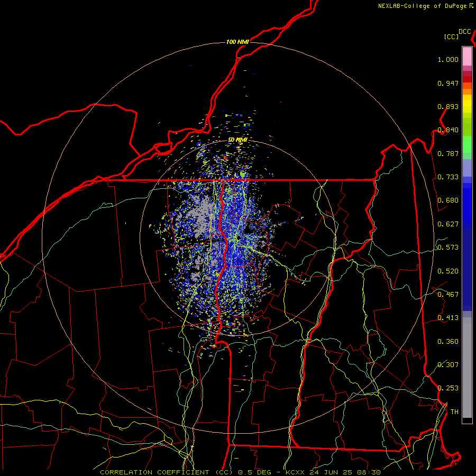Pick the orange band on color bar
Image resolution: width=476 pixels, height=476 pixels.
(x=467, y=91)
